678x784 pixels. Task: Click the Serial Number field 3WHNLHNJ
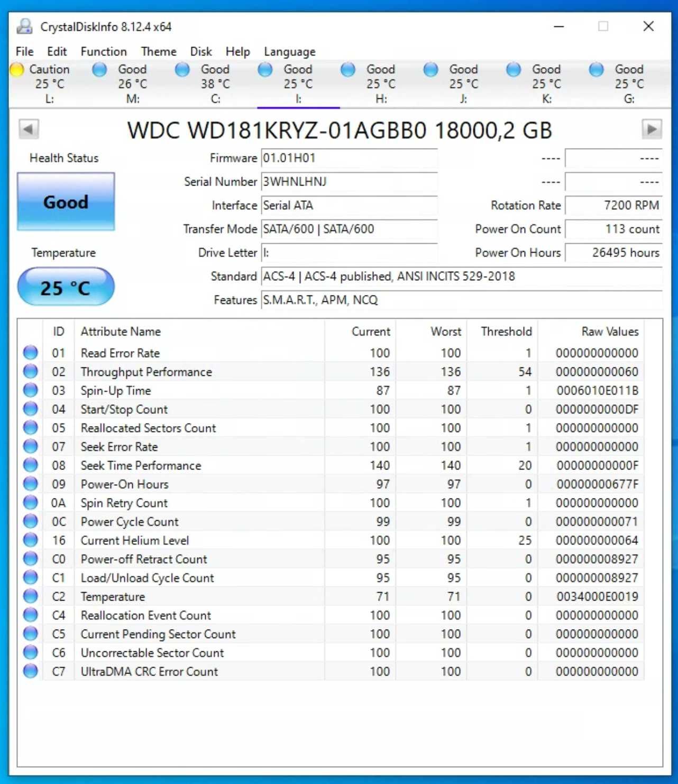click(349, 182)
